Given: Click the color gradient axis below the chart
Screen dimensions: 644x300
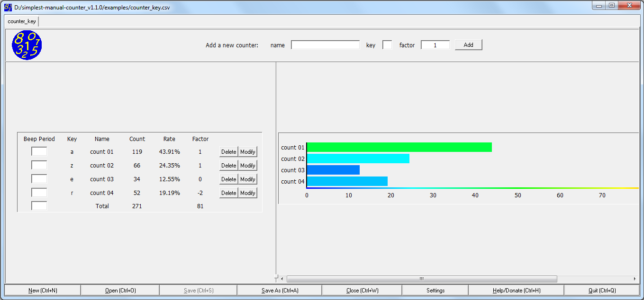Looking at the screenshot, I should pyautogui.click(x=474, y=187).
